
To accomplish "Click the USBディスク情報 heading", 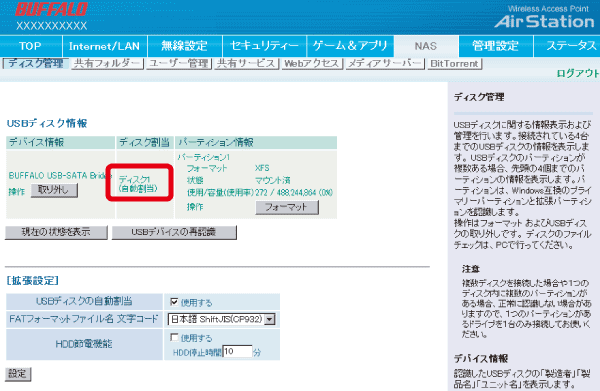I will [47, 124].
